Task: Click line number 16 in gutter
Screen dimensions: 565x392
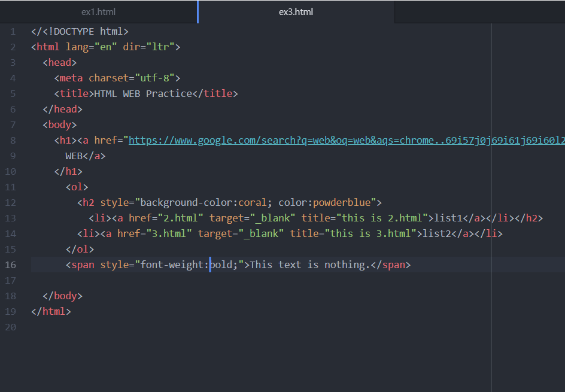Action: (x=10, y=265)
